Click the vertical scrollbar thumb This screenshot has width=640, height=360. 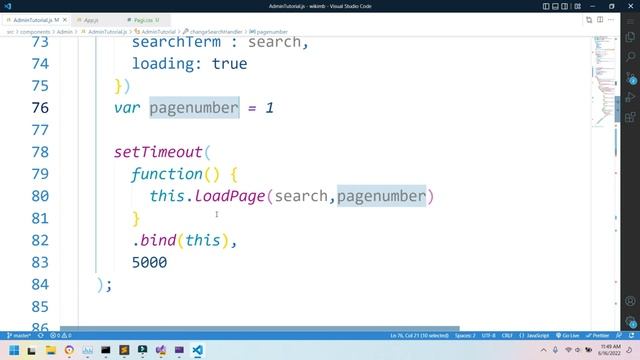click(x=618, y=109)
